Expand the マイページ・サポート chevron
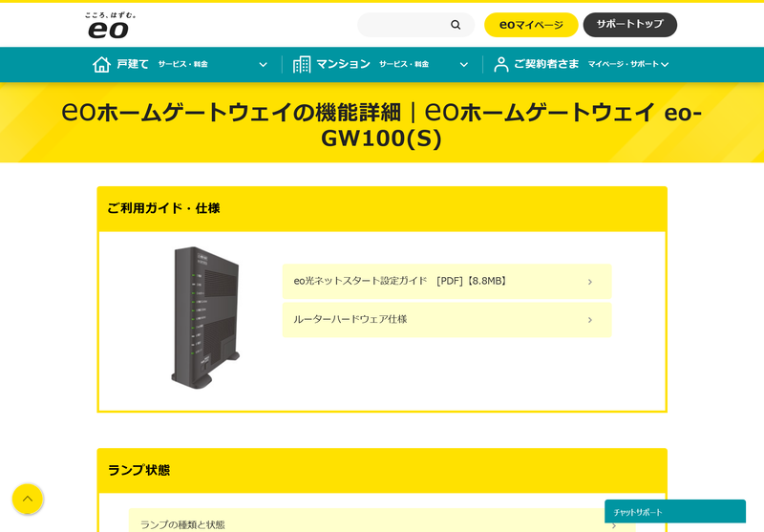Viewport: 764px width, 532px height. (665, 64)
